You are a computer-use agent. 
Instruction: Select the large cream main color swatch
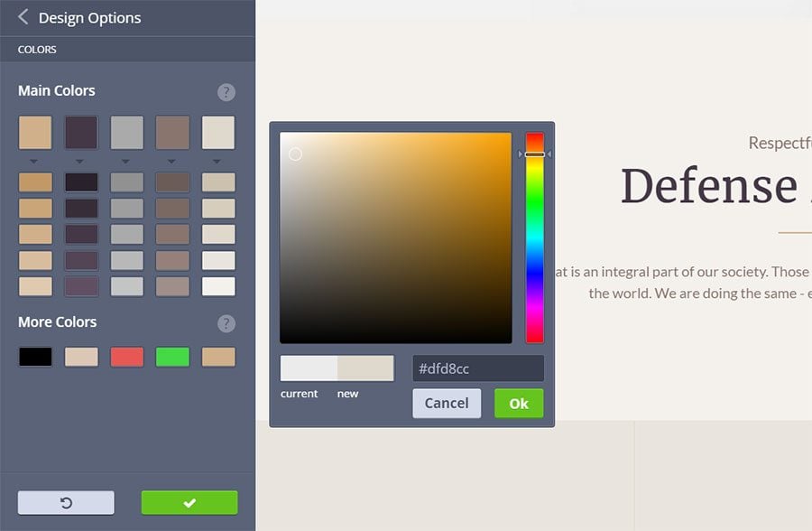218,132
